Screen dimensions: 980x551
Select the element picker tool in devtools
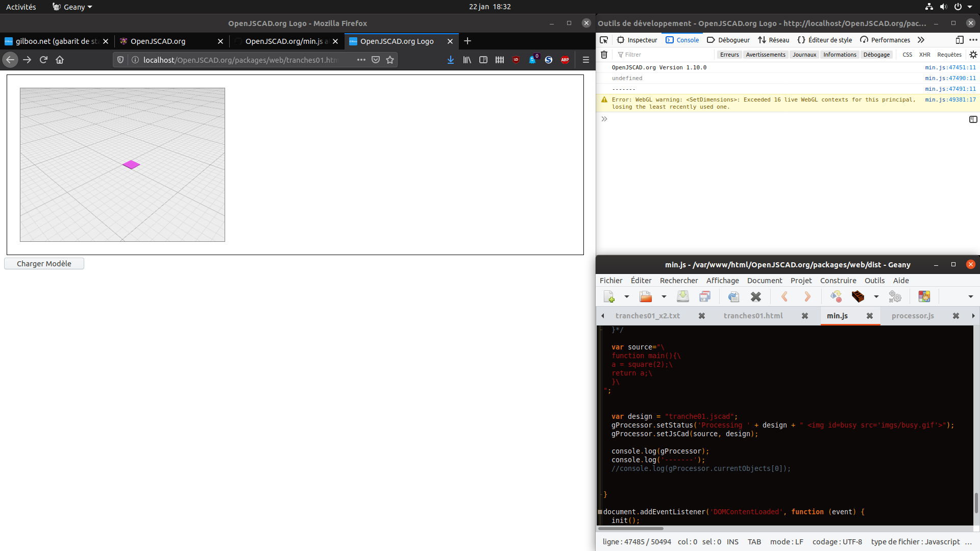tap(604, 40)
